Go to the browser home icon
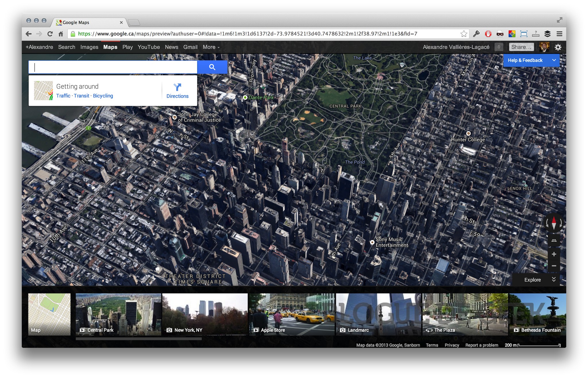Image resolution: width=588 pixels, height=378 pixels. [x=61, y=34]
